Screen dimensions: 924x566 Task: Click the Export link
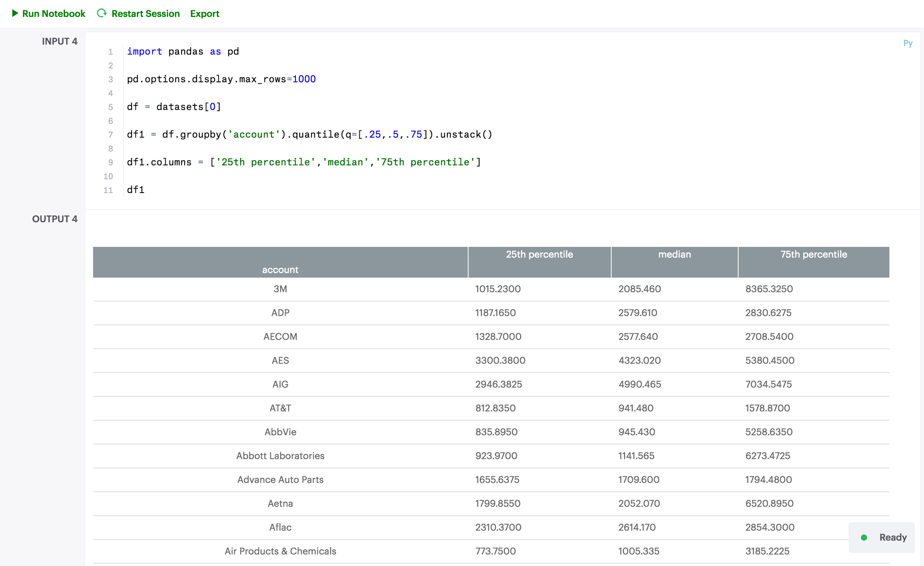(x=205, y=13)
